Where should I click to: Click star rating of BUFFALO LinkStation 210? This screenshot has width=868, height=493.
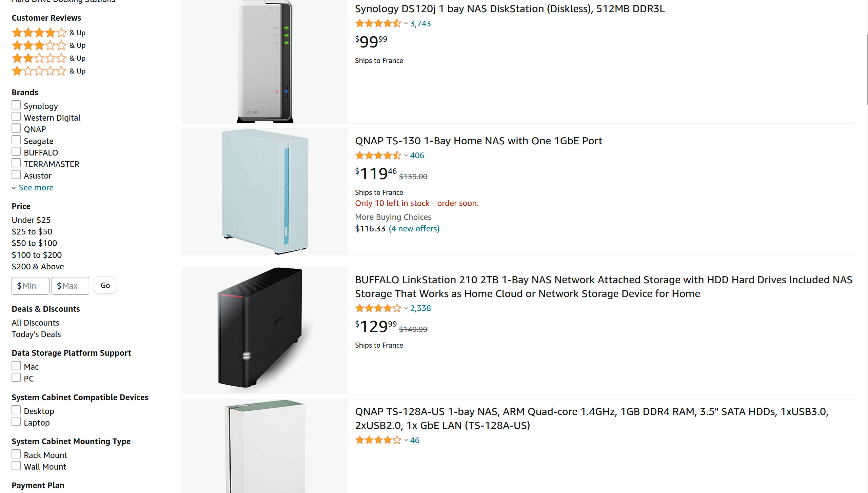[378, 308]
